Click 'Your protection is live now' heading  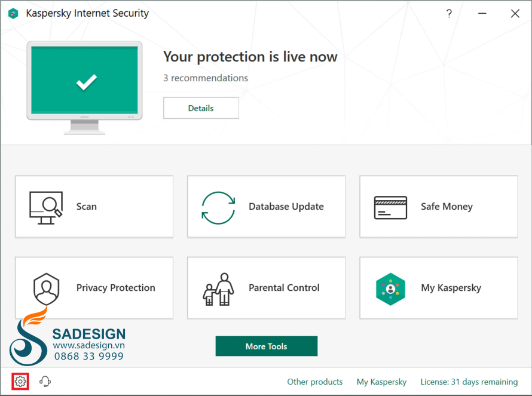point(250,57)
